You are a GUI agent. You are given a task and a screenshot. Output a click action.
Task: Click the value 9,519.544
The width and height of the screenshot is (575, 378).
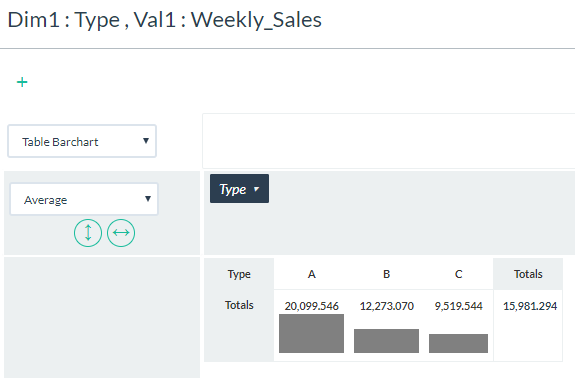[x=458, y=306]
